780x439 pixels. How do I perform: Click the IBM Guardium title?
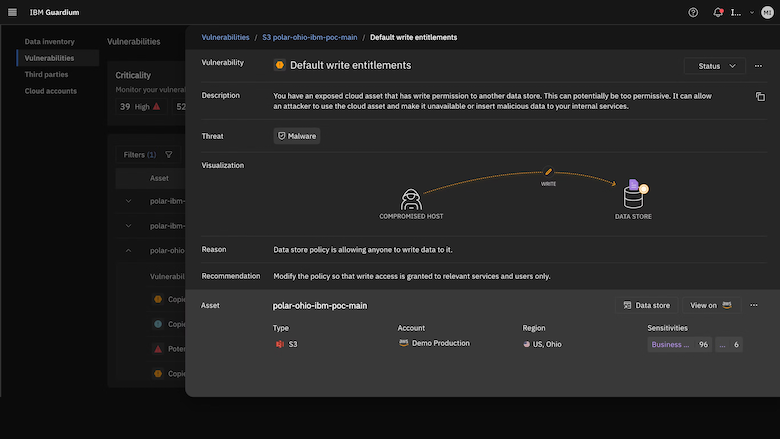pyautogui.click(x=54, y=12)
